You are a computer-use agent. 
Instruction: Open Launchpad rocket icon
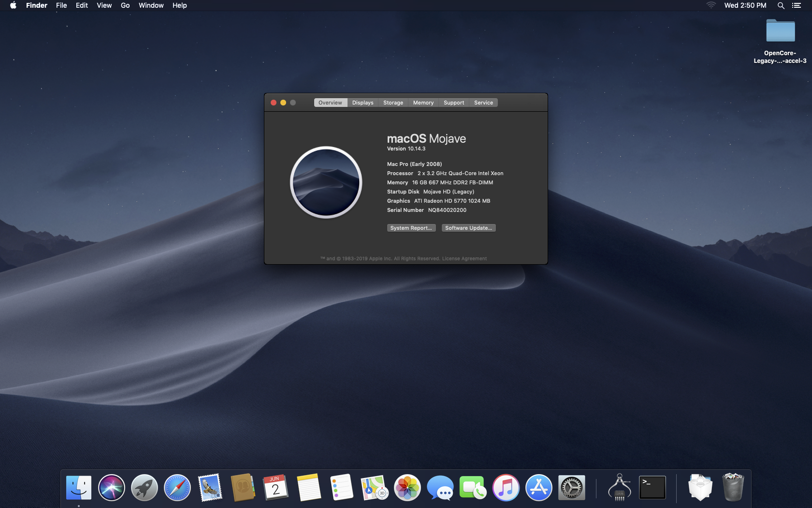pyautogui.click(x=145, y=488)
